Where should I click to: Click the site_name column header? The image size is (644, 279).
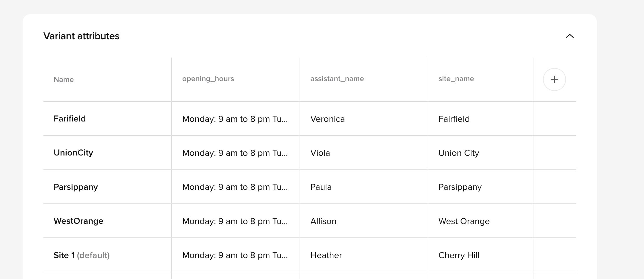(x=456, y=79)
